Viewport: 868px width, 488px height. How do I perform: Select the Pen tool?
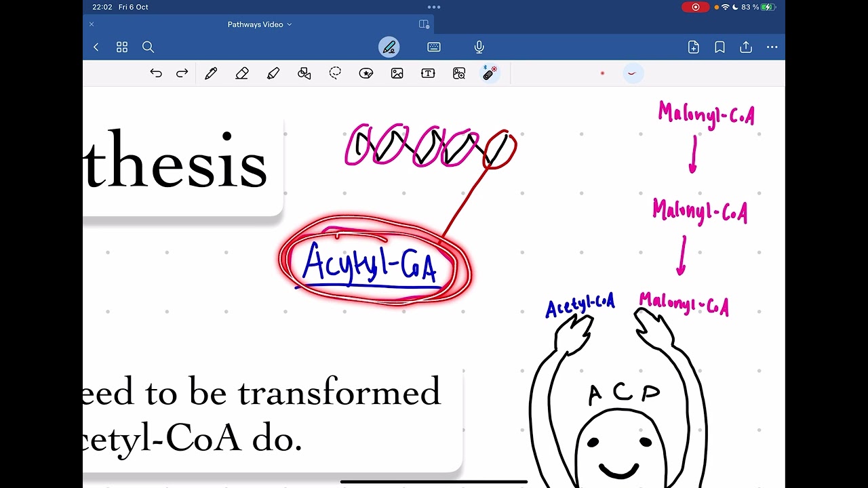[211, 73]
